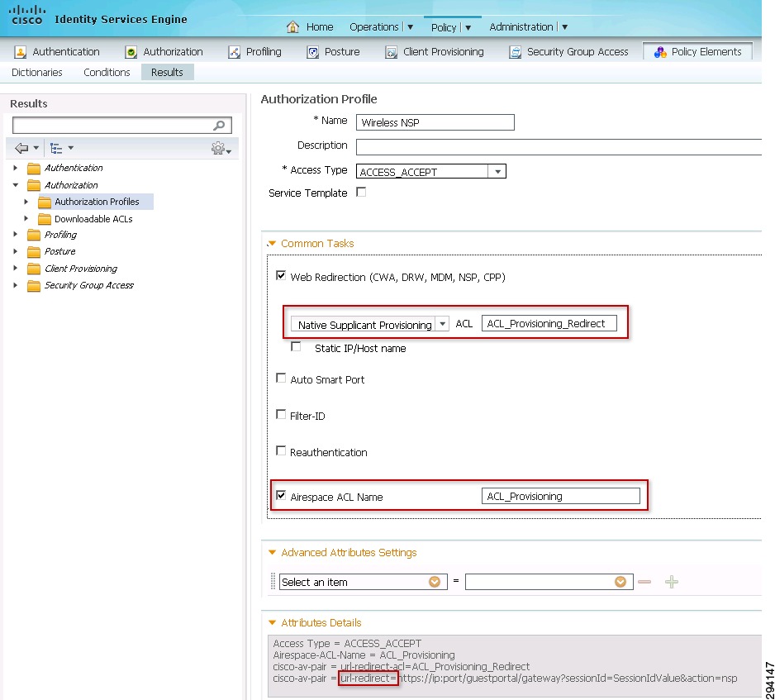This screenshot has width=775, height=700.
Task: Enable the Filter-ID checkbox
Action: click(281, 414)
